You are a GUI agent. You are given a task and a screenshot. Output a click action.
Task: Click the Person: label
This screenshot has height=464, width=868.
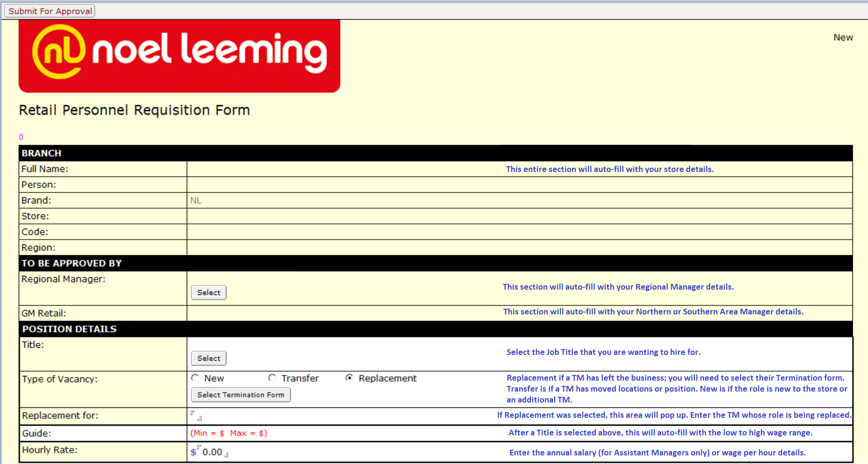pos(39,185)
